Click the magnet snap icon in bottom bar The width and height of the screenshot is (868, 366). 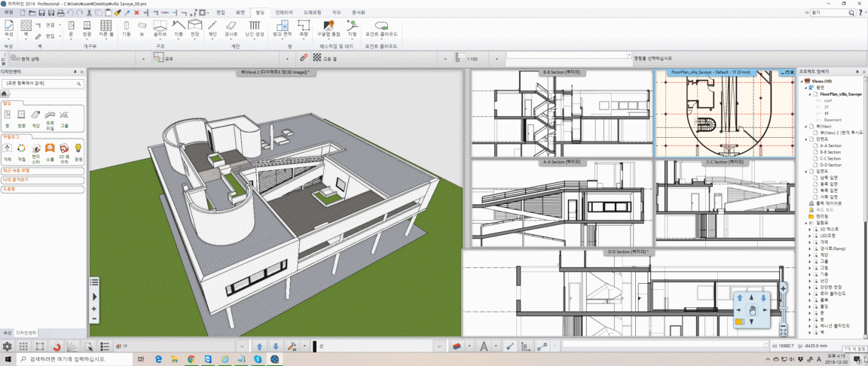click(x=56, y=346)
